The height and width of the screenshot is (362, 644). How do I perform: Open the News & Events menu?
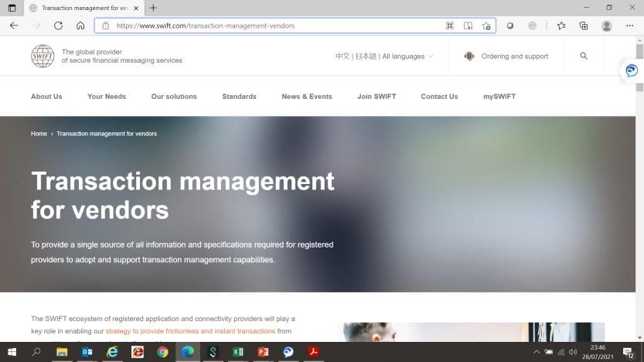[307, 97]
